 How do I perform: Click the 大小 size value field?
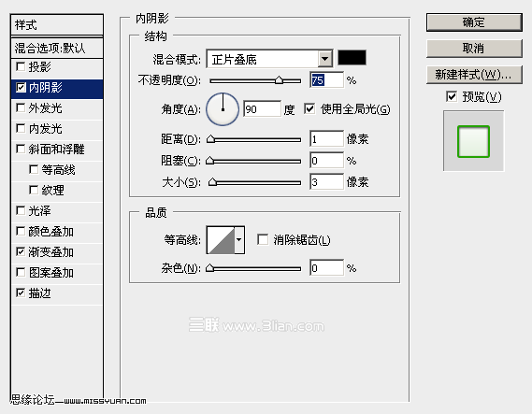(326, 182)
